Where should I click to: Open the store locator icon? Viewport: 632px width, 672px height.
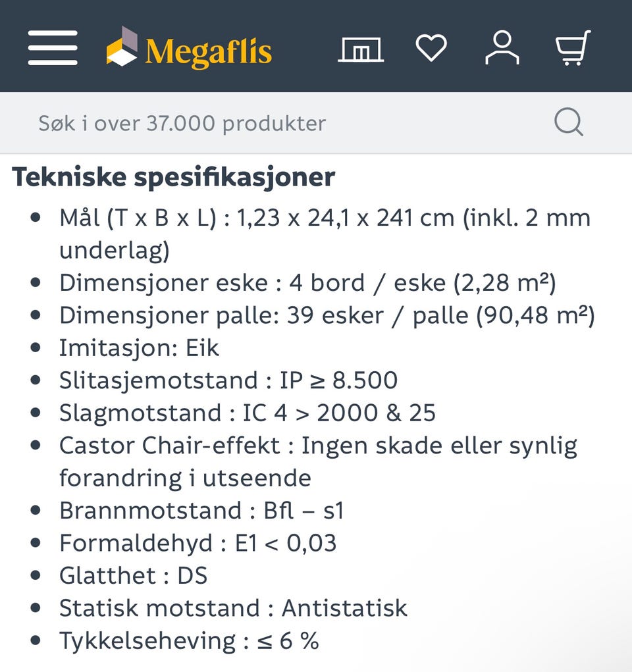(361, 50)
